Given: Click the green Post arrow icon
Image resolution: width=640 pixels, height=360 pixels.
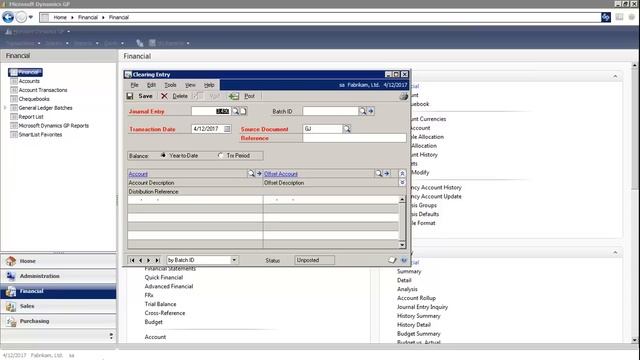Looking at the screenshot, I should (234, 96).
